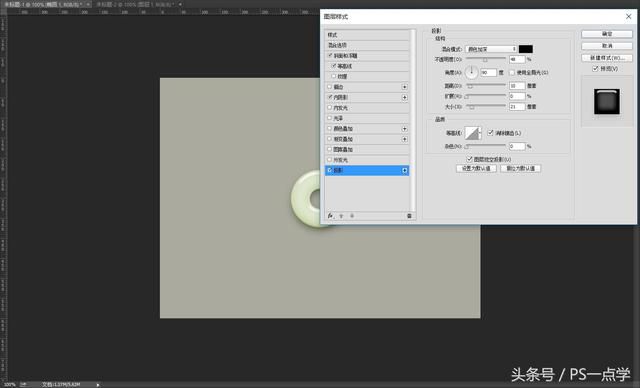This screenshot has height=388, width=640.
Task: Click the angle dial control
Action: pyautogui.click(x=471, y=73)
